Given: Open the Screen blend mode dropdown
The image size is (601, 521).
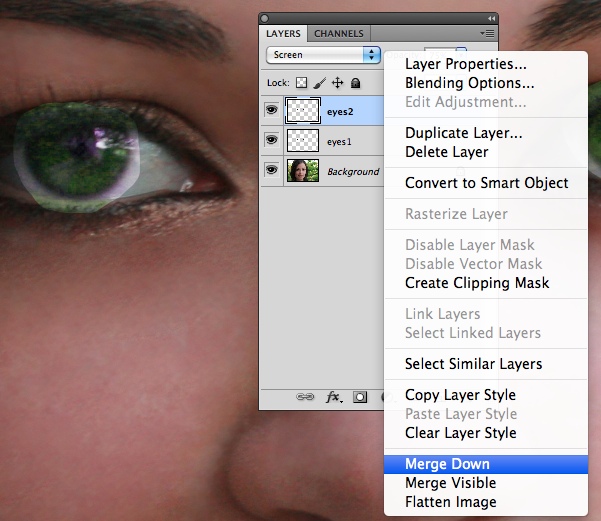Looking at the screenshot, I should 323,55.
